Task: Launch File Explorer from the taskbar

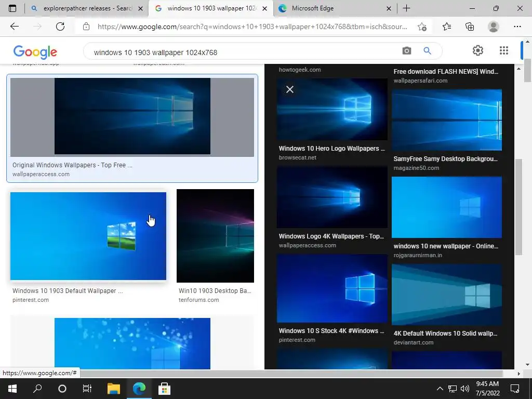Action: (x=114, y=389)
